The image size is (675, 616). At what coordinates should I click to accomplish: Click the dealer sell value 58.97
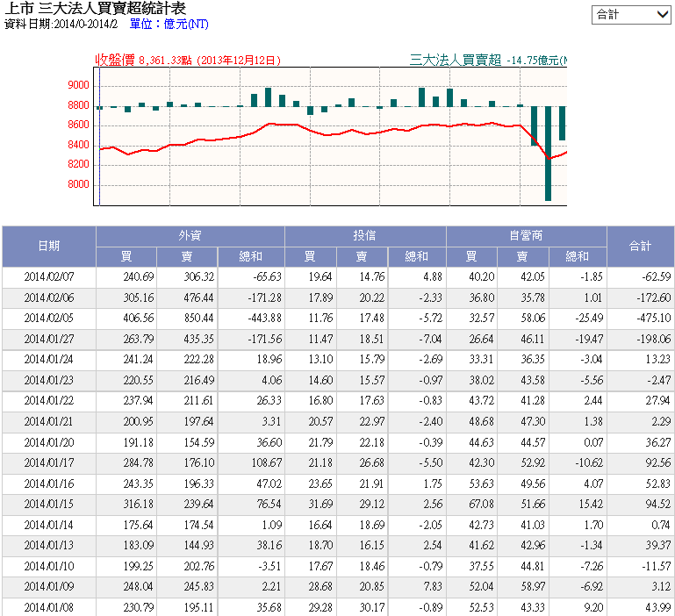[533, 587]
